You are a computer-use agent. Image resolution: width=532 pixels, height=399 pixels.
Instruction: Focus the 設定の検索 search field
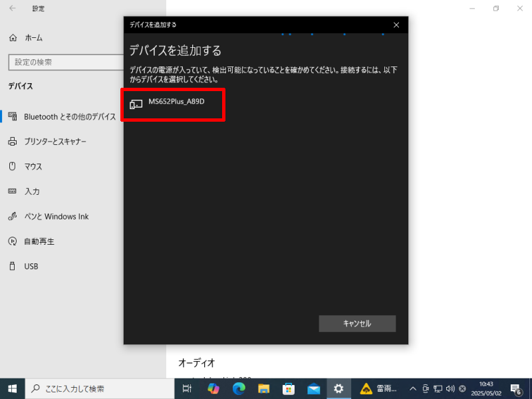tap(66, 62)
